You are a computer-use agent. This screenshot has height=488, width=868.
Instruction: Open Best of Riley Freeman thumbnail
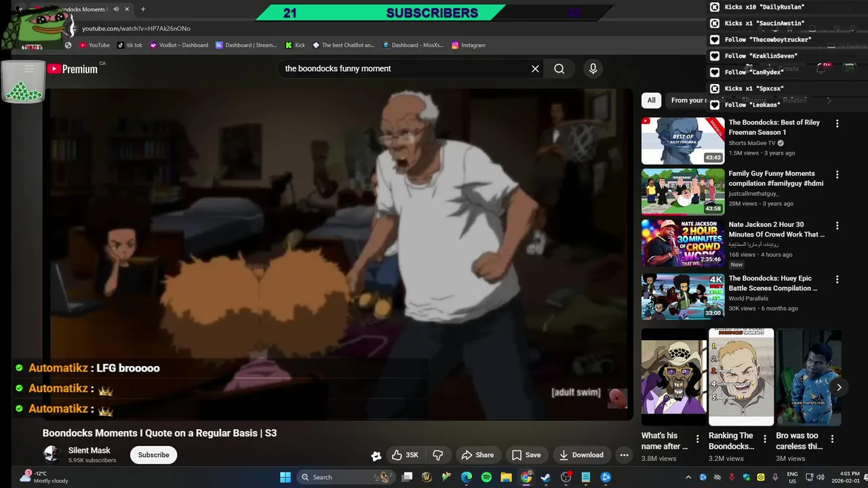683,141
